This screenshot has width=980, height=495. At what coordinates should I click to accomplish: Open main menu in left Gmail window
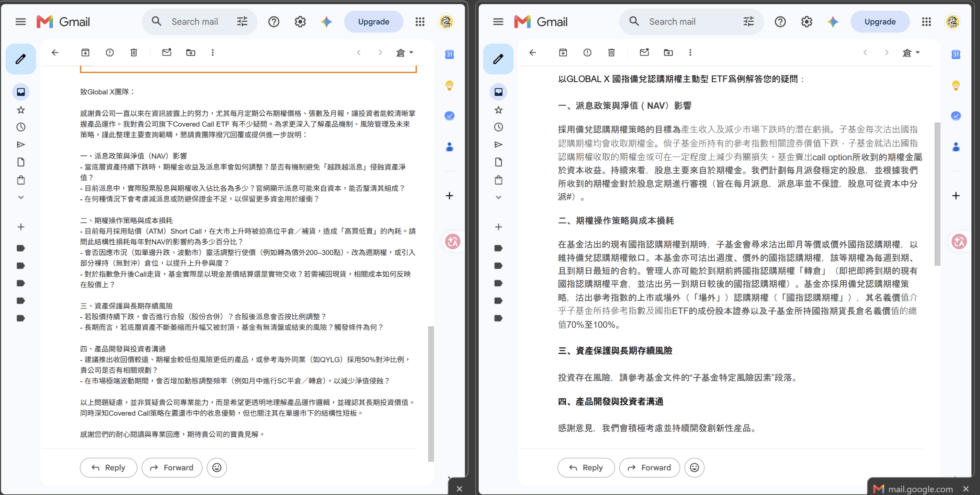21,22
